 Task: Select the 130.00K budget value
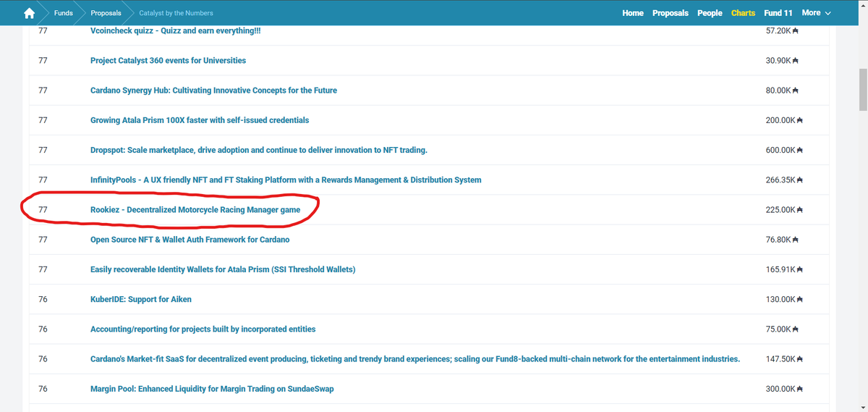[x=784, y=300]
